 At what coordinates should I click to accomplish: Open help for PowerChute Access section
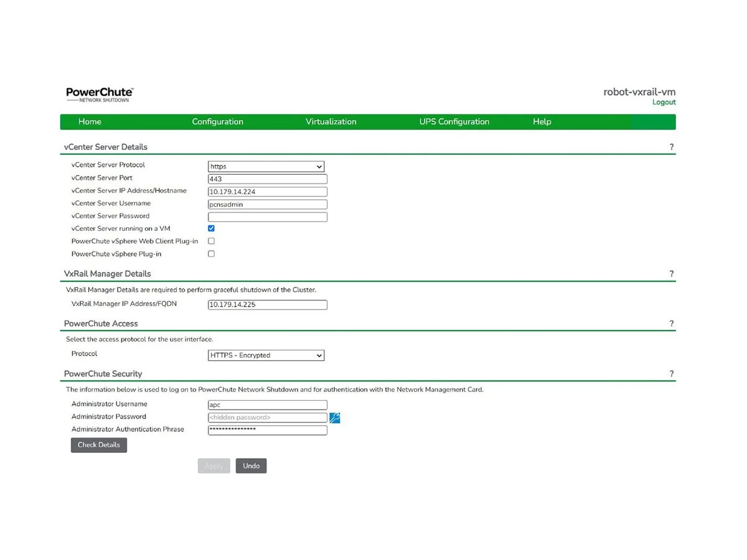click(671, 323)
